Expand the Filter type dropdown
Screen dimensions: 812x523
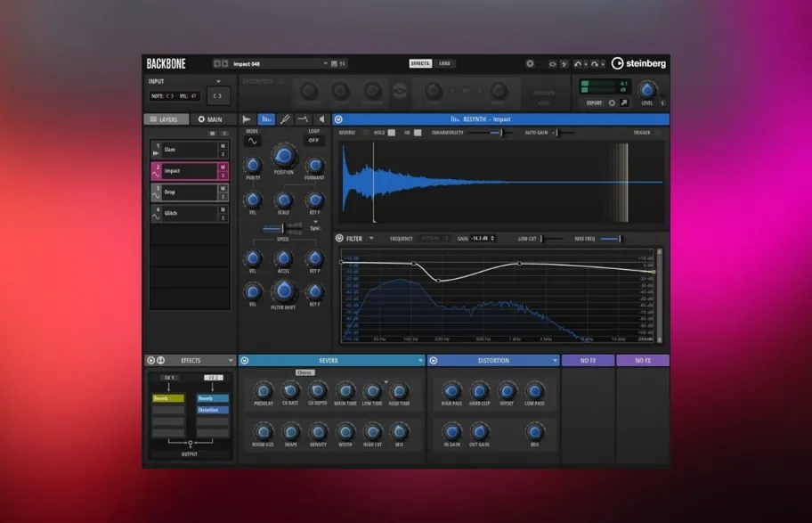pyautogui.click(x=371, y=239)
